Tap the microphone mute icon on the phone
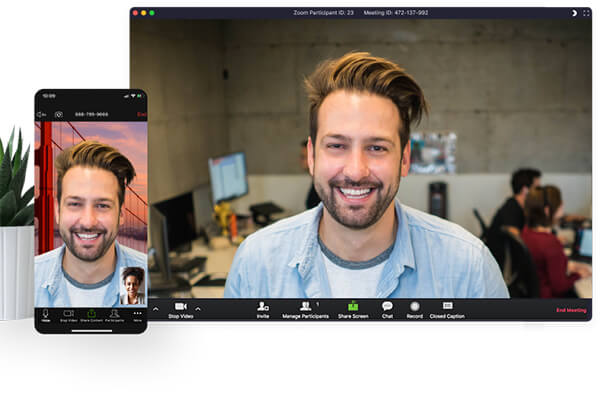Image resolution: width=600 pixels, height=400 pixels. [x=46, y=315]
